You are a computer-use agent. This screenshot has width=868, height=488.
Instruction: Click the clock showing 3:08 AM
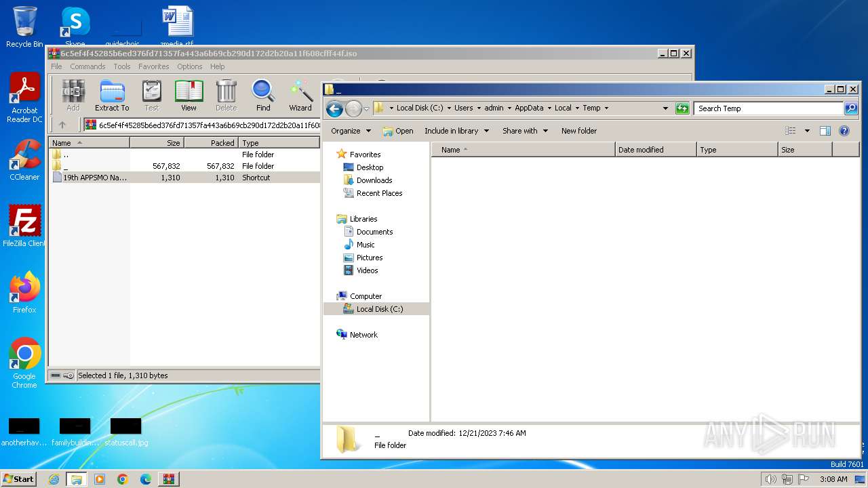pos(833,479)
